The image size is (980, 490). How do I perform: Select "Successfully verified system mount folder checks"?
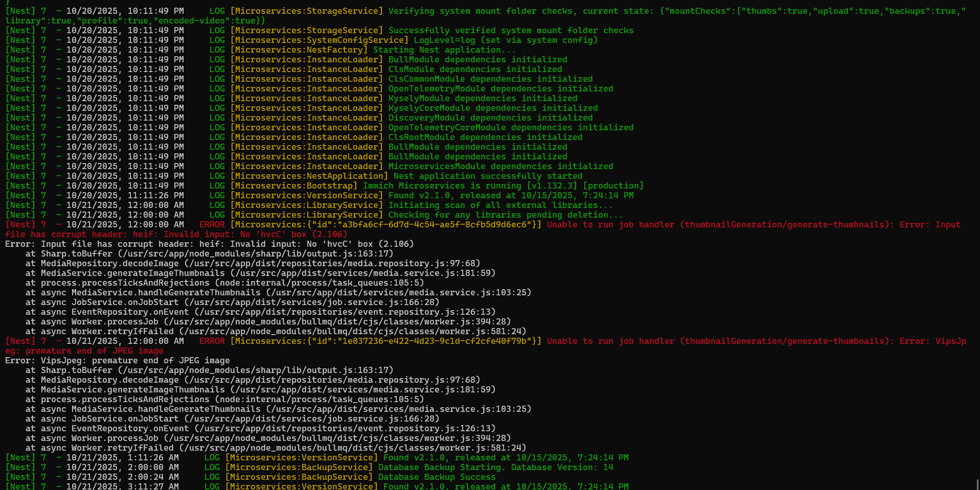(x=511, y=31)
